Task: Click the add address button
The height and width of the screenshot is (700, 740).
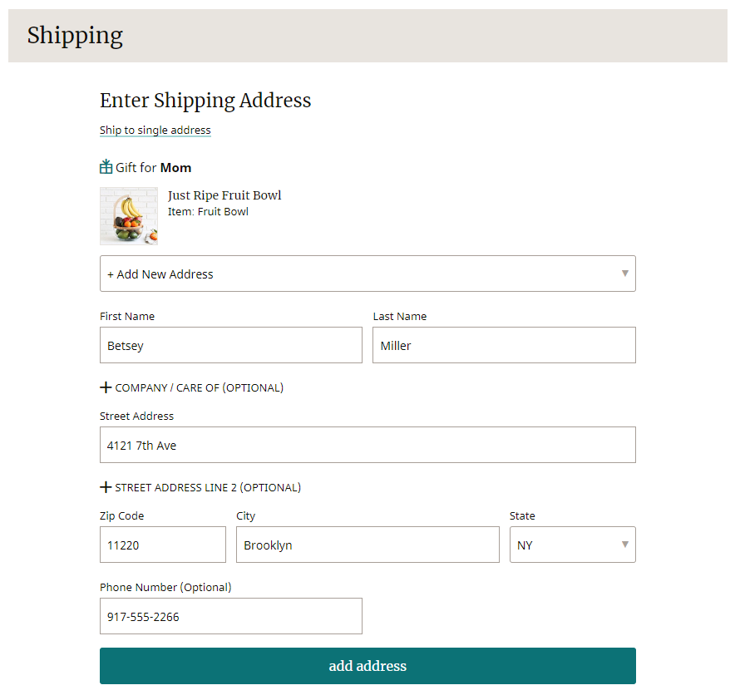Action: coord(368,666)
